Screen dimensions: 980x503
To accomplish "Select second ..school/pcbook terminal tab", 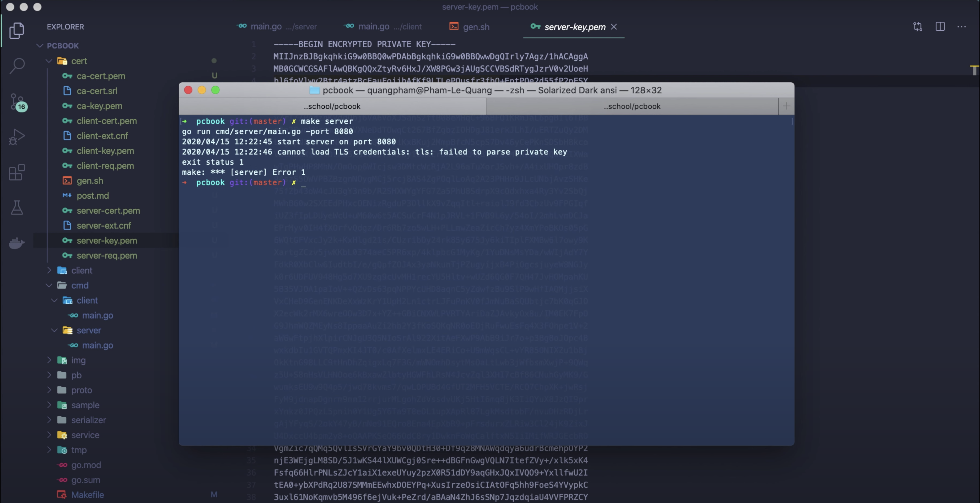I will tap(631, 106).
